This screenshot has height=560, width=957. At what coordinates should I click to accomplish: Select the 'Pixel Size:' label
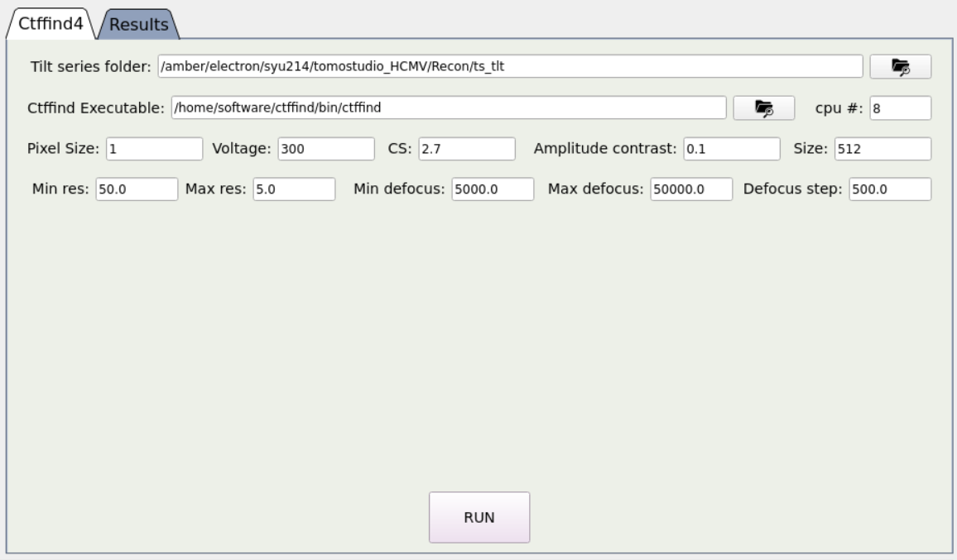click(63, 149)
